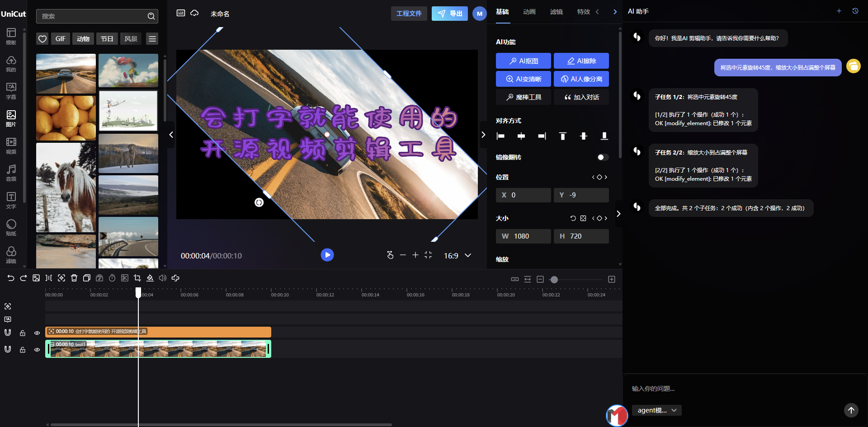Switch to the 动画 animation tab
This screenshot has height=427, width=868.
(x=529, y=12)
